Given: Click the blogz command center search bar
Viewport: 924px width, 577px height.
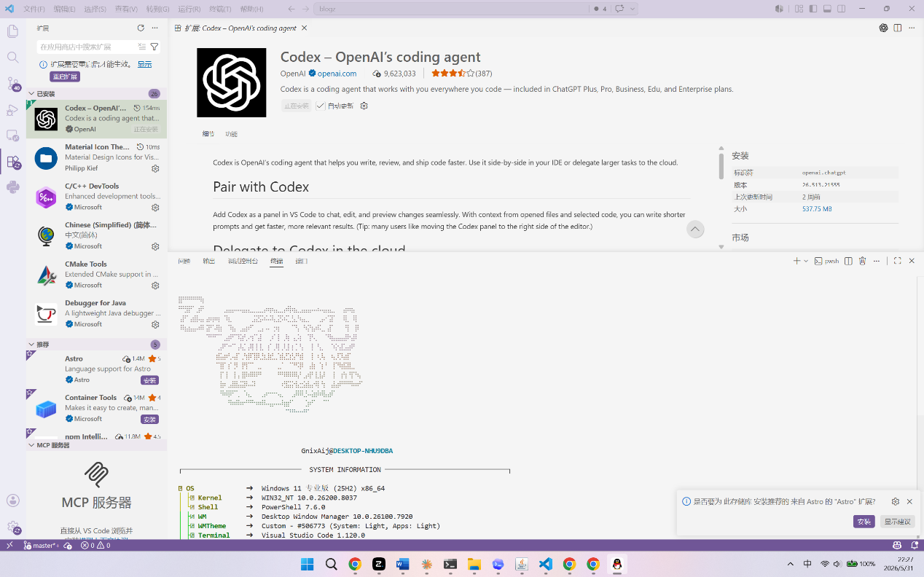Looking at the screenshot, I should tap(451, 9).
